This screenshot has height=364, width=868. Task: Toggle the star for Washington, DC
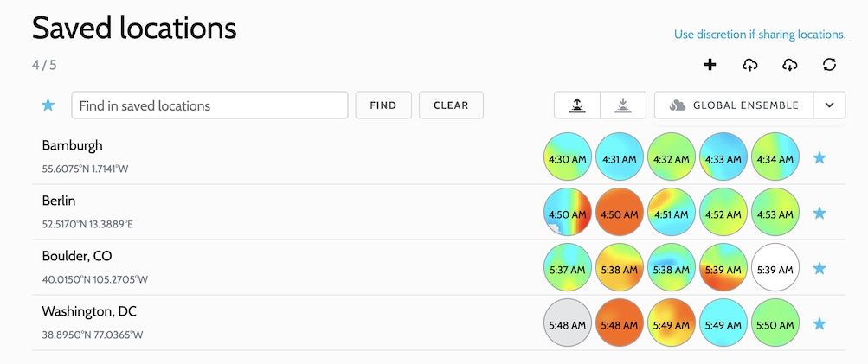820,323
